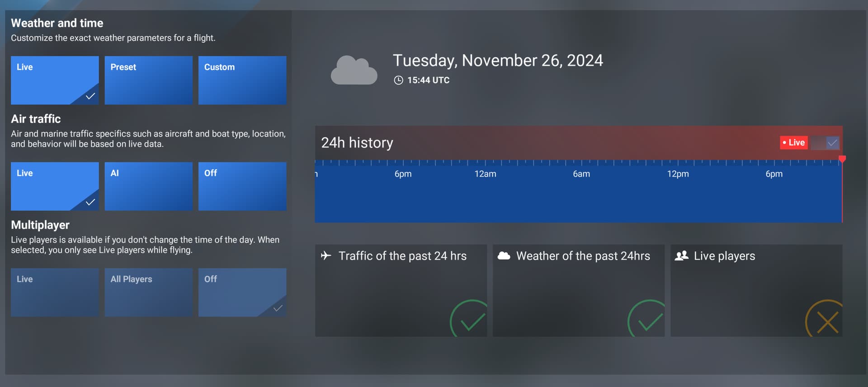
Task: Click the people icon on Live players card
Action: tap(681, 256)
